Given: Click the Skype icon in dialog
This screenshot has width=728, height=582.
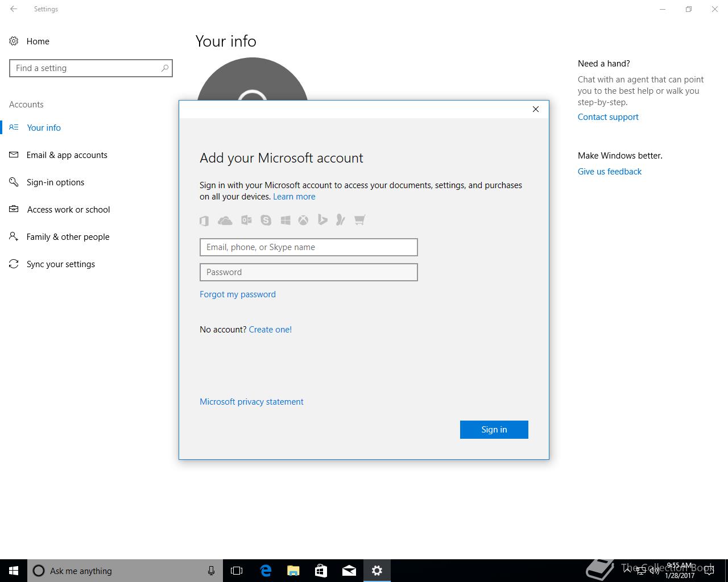Looking at the screenshot, I should (266, 220).
